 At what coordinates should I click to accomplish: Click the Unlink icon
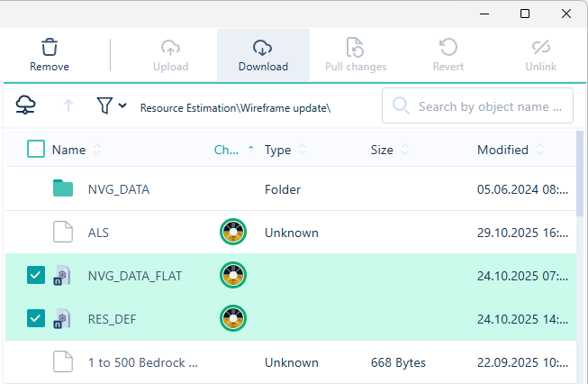click(x=540, y=47)
